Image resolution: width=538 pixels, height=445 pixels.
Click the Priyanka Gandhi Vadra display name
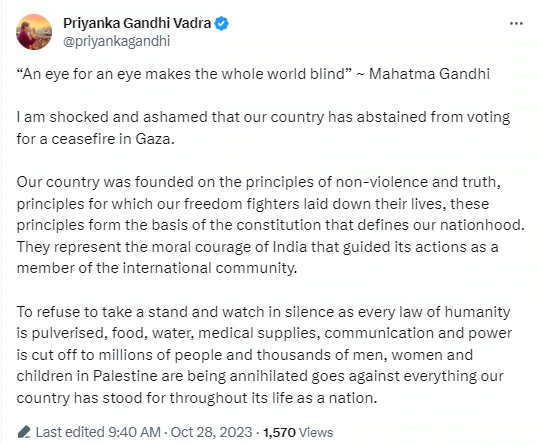click(x=137, y=23)
